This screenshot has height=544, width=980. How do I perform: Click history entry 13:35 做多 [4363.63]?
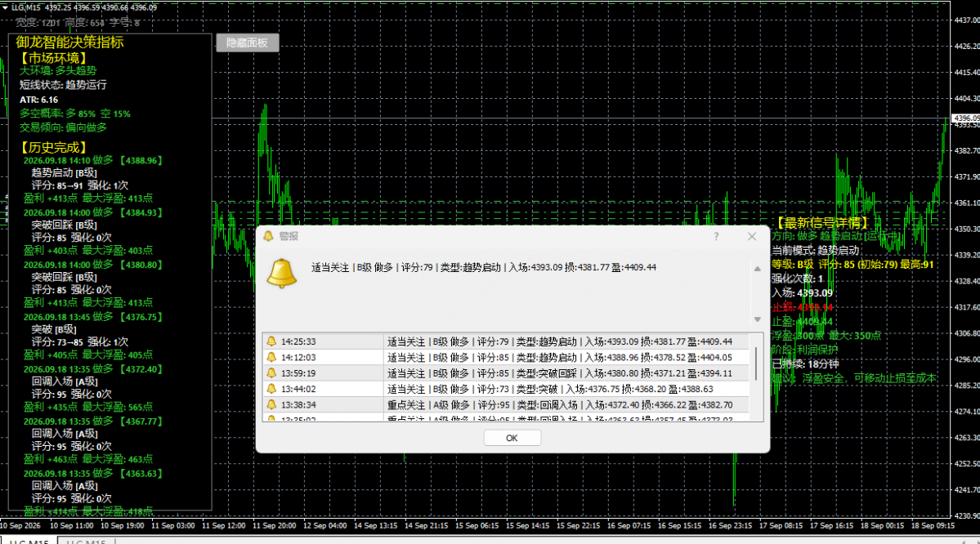[92, 473]
